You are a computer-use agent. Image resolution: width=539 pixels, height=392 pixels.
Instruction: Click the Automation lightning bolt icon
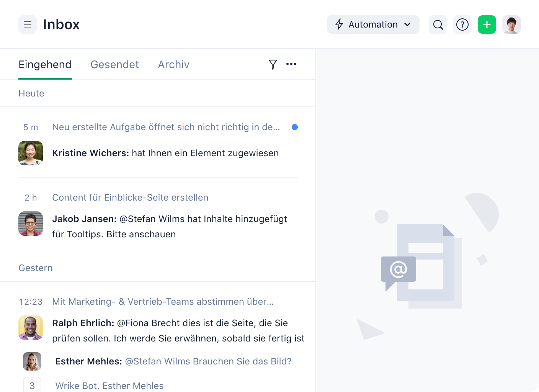click(339, 24)
